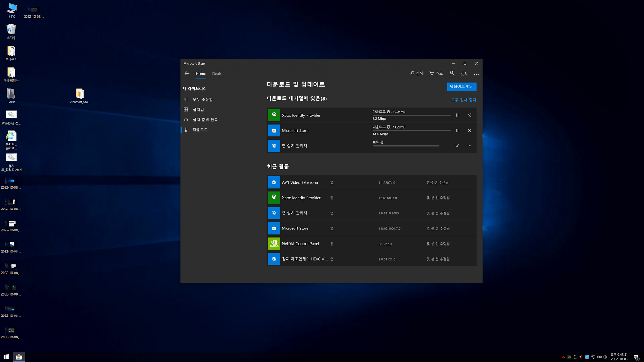Cancel the Xbox Identity Provider download
644x362 pixels.
[x=469, y=115]
